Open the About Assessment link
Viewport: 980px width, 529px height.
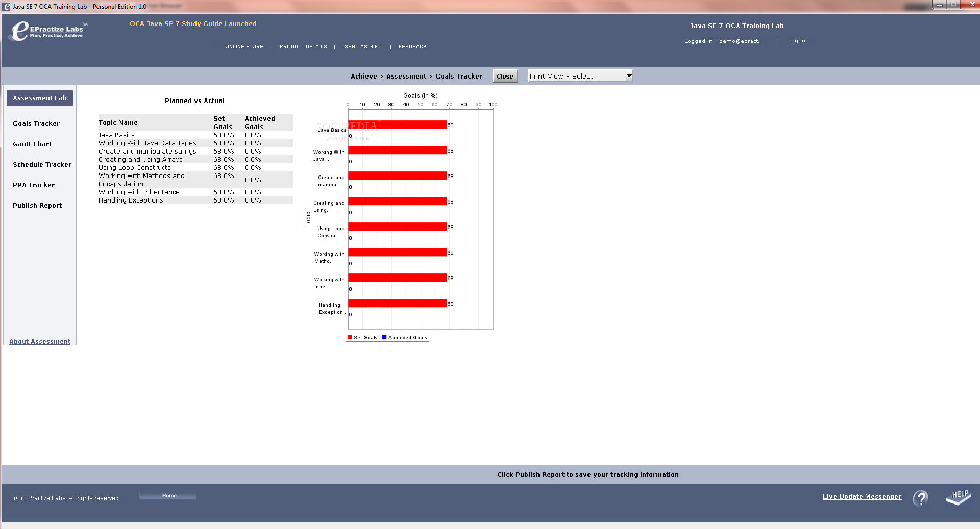[x=40, y=341]
